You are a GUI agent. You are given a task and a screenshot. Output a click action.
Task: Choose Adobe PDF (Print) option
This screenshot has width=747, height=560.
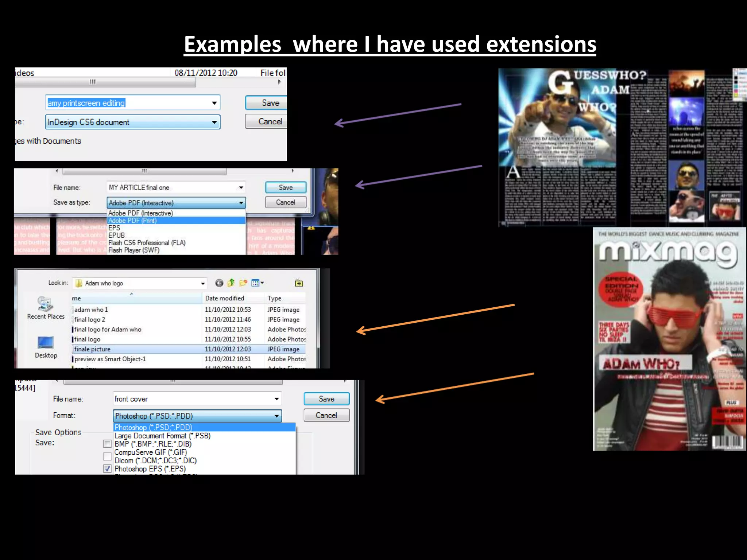click(176, 221)
